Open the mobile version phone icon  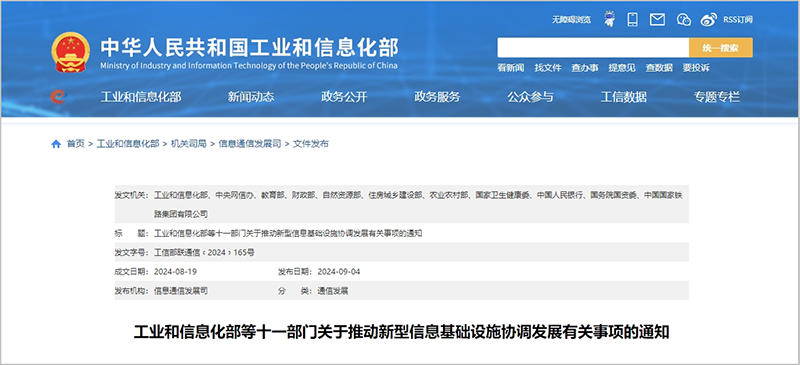(x=633, y=19)
